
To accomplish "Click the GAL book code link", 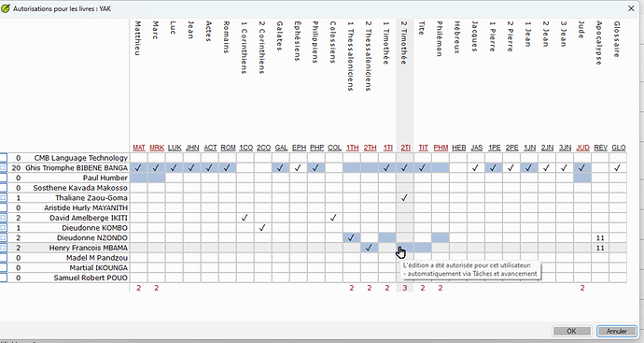I will pyautogui.click(x=281, y=148).
